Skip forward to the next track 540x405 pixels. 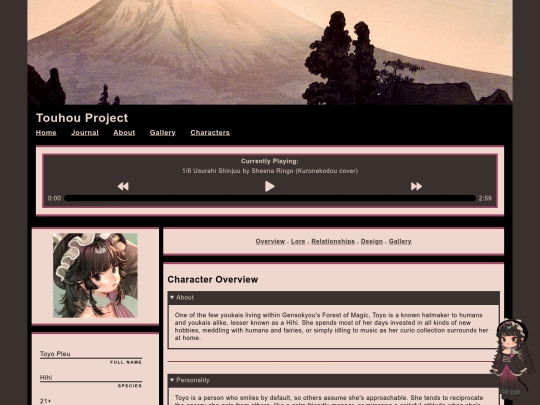point(416,186)
